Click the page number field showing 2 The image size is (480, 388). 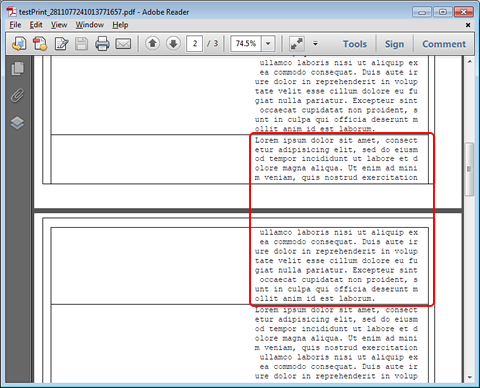[x=195, y=44]
